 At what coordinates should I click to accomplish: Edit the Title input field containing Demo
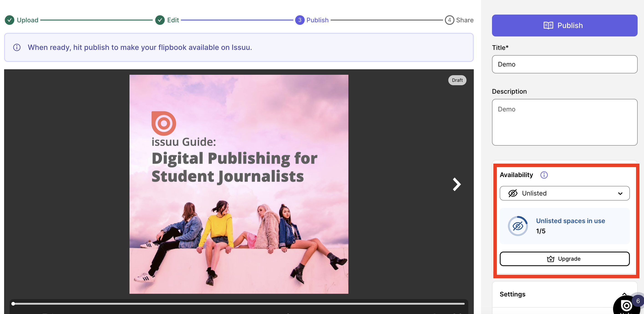[x=564, y=64]
